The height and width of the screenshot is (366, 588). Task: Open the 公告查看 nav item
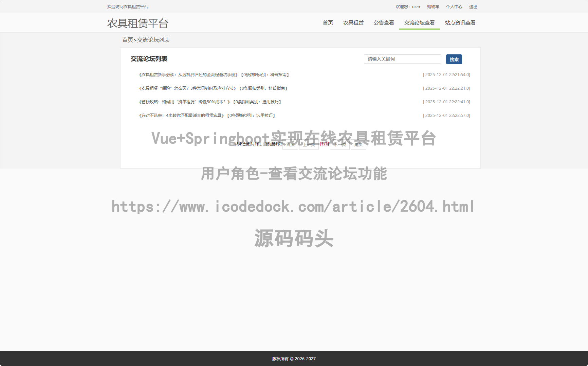tap(384, 23)
